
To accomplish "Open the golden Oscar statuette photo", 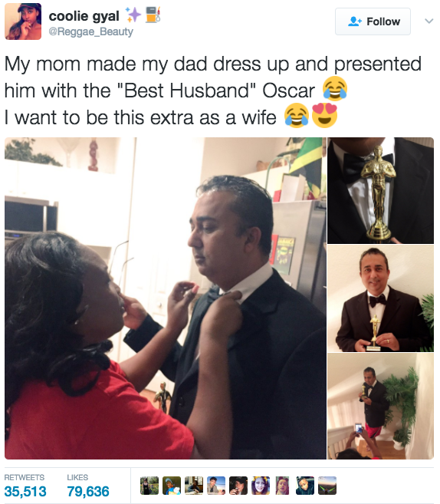I will point(380,190).
